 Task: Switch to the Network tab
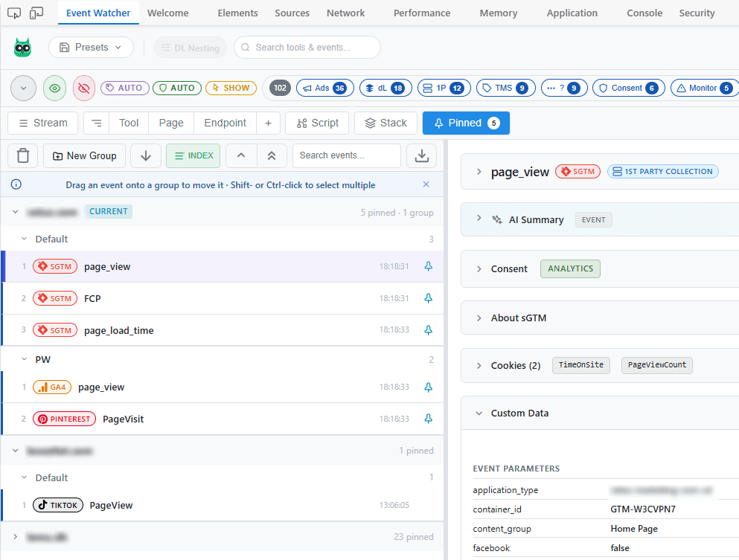[345, 13]
